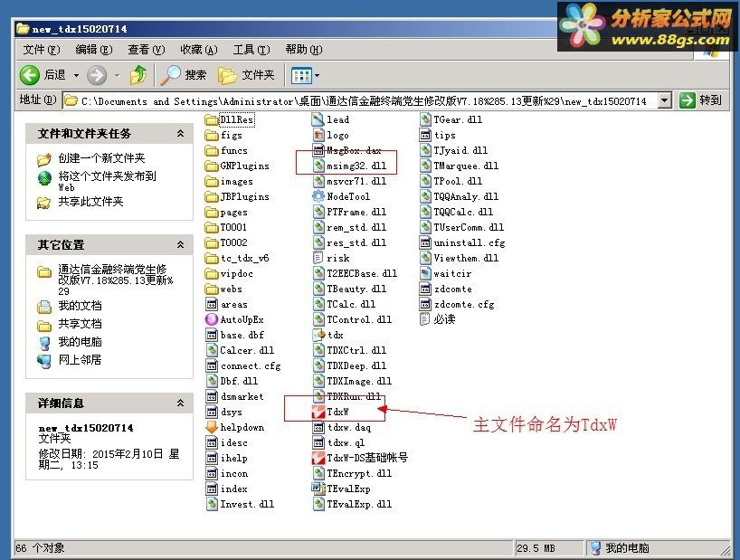The image size is (740, 560).
Task: Select the msimg32.dll file icon
Action: (x=318, y=166)
